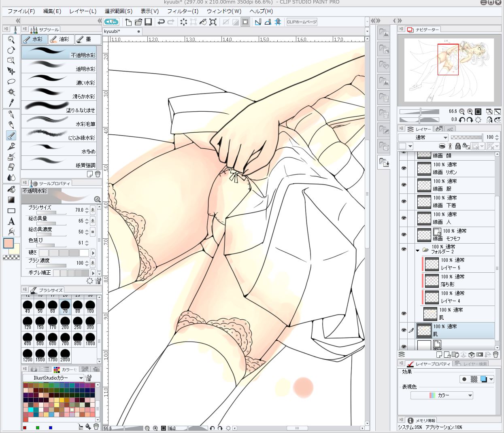Collapse the フォルダー 2 layer folder

coord(417,250)
